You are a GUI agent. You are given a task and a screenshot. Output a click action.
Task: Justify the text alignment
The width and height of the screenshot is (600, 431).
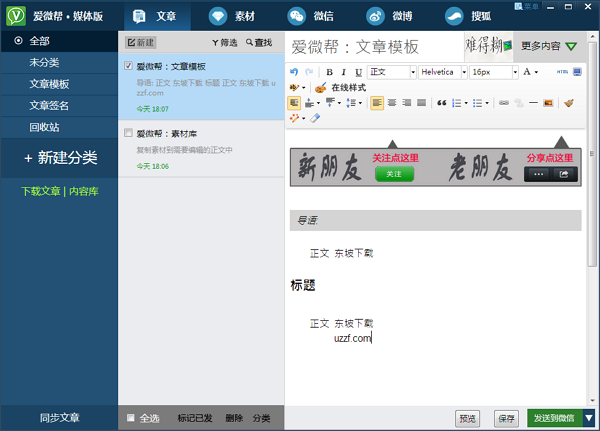coord(421,103)
